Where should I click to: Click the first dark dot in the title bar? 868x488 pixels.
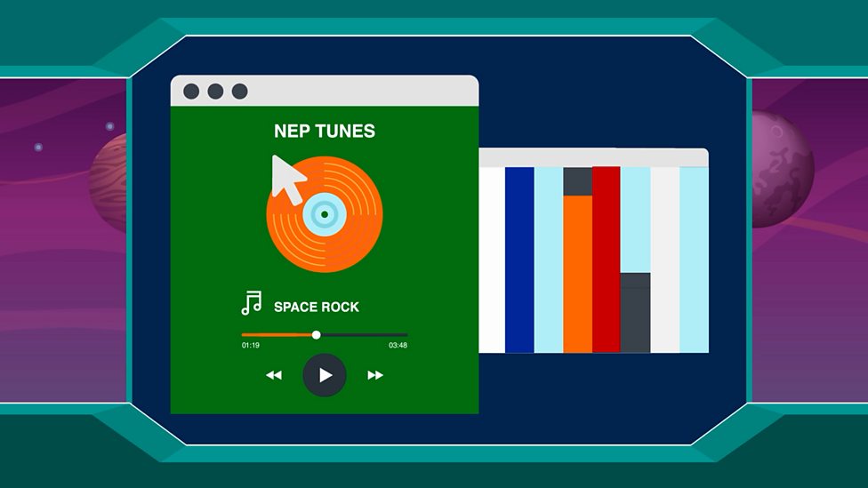(191, 92)
